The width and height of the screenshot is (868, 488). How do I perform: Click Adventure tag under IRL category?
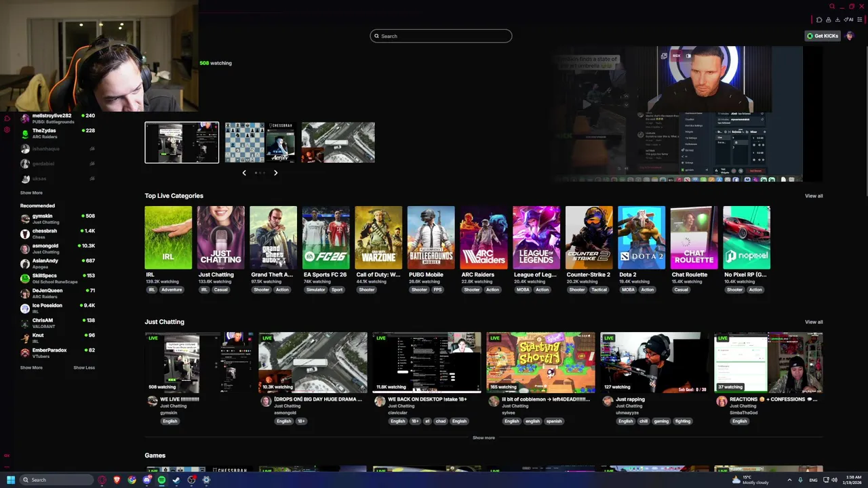(x=172, y=289)
